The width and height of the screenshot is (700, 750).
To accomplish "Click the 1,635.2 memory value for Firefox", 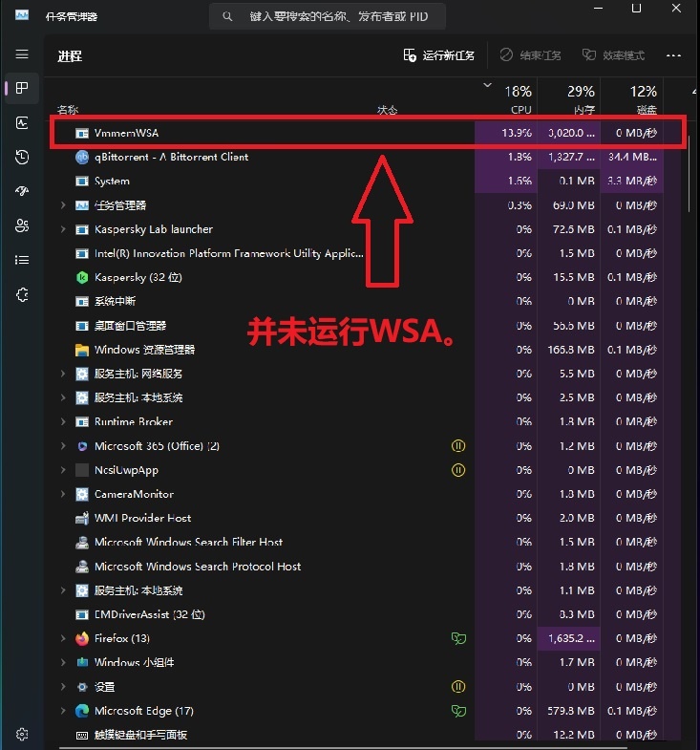I will pyautogui.click(x=571, y=638).
